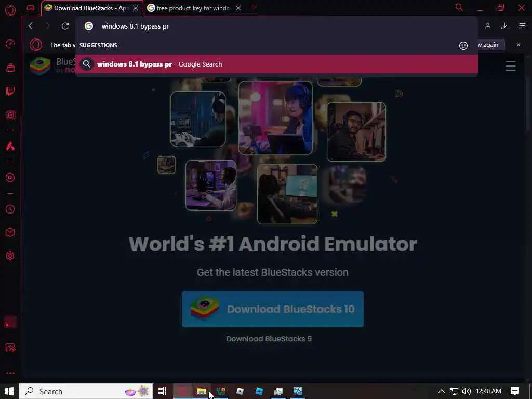Open network icon in system tray
The width and height of the screenshot is (532, 399).
point(454,391)
